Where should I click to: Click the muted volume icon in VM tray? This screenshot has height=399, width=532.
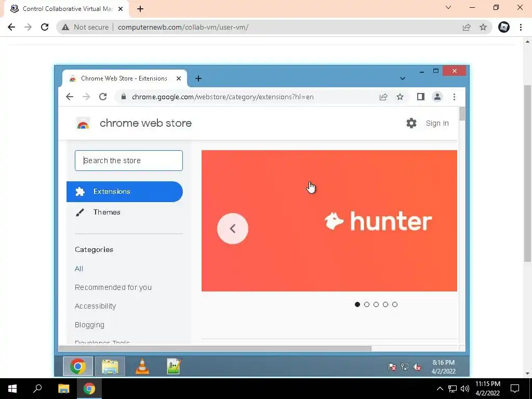pos(417,367)
